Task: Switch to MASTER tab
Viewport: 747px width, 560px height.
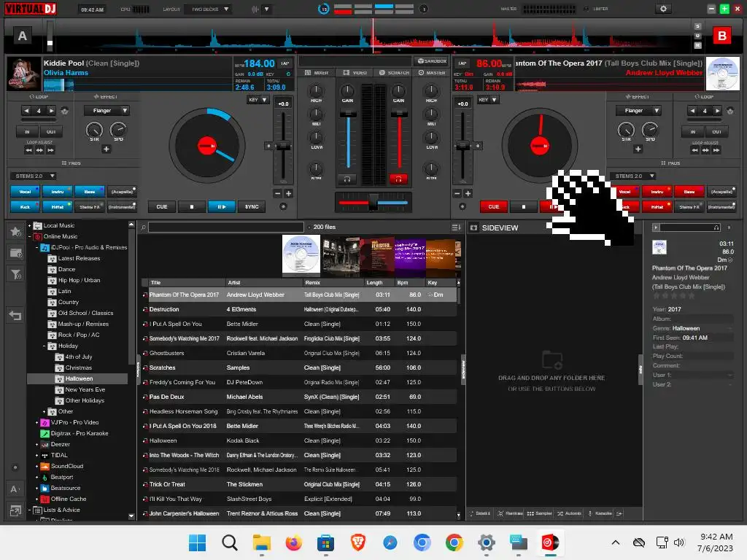Action: [x=432, y=73]
